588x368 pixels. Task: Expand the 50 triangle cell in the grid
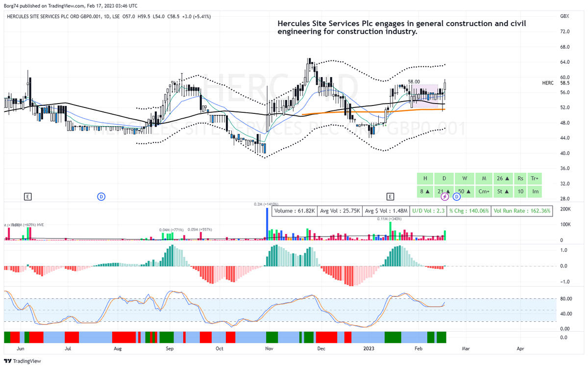(x=464, y=191)
